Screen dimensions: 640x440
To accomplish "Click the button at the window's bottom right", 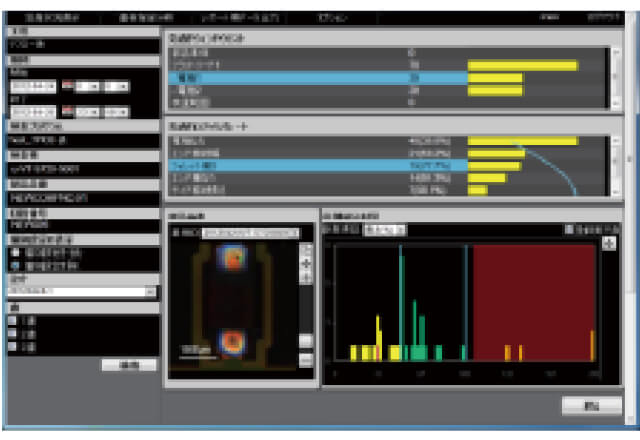I will (592, 406).
